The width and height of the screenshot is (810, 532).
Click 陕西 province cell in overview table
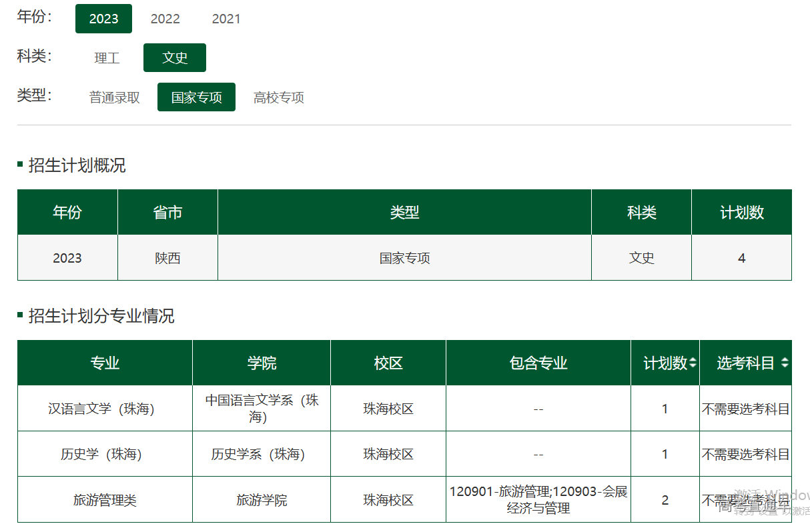point(167,258)
